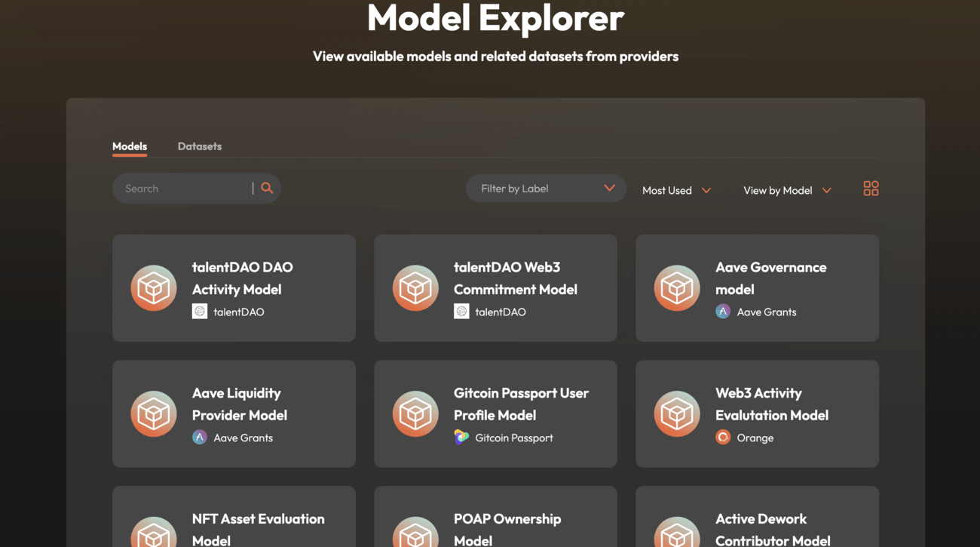Image resolution: width=980 pixels, height=547 pixels.
Task: Open the talentDAO provider link on DAO Activity Model
Action: coord(239,312)
